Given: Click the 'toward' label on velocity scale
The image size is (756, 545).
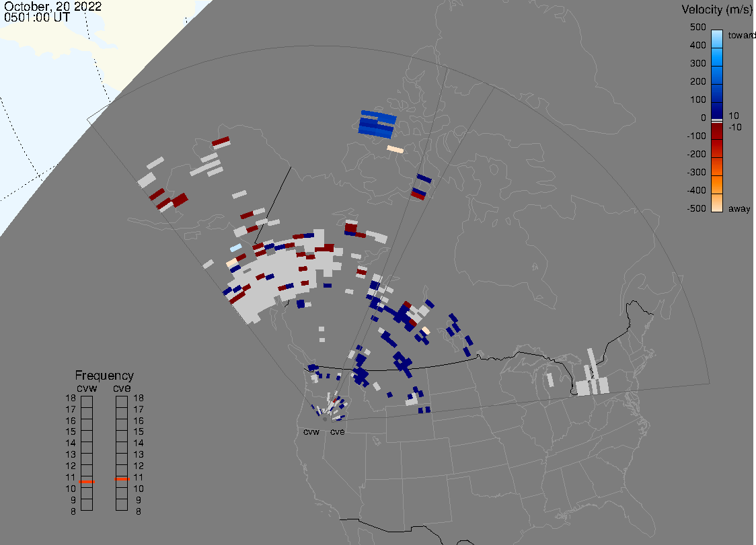Looking at the screenshot, I should point(741,35).
